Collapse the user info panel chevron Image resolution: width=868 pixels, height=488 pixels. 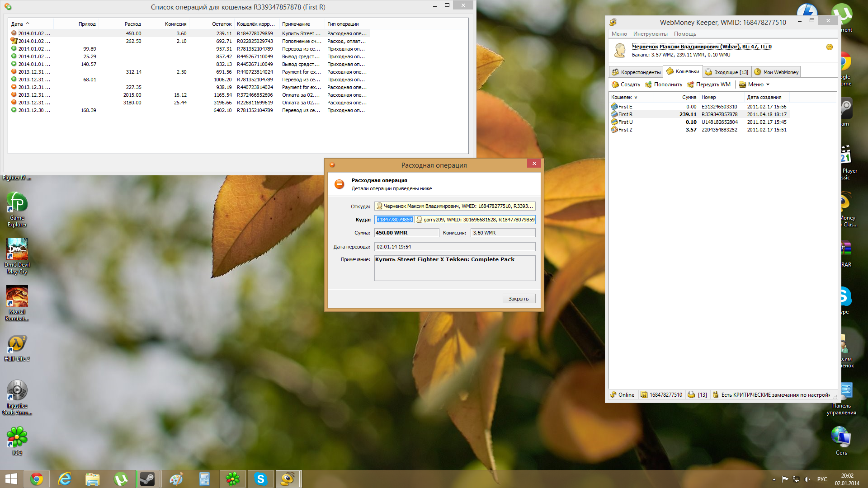pyautogui.click(x=829, y=47)
